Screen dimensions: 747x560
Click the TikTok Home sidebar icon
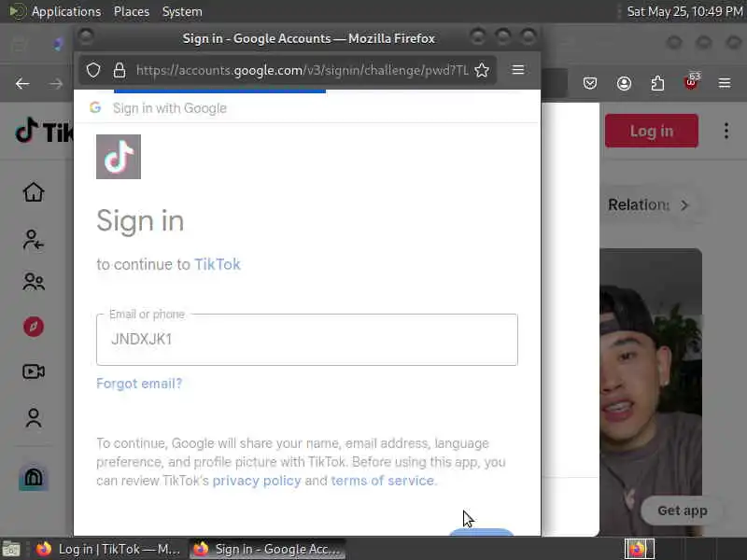34,192
